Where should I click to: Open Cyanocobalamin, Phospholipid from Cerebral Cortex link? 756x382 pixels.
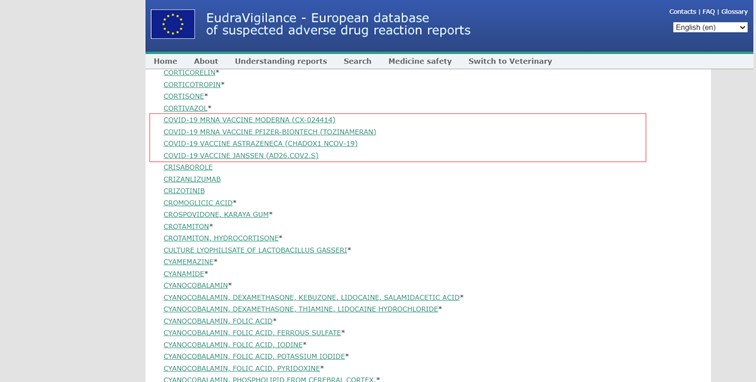click(269, 379)
